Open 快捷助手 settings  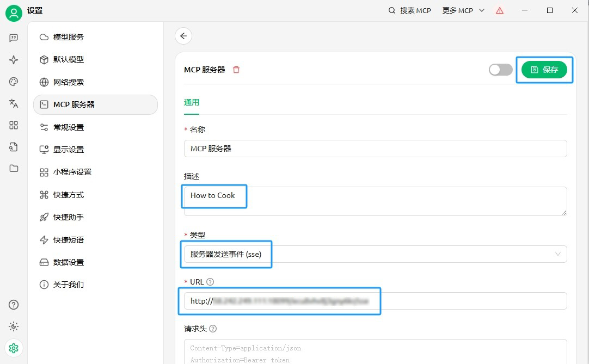click(95, 217)
